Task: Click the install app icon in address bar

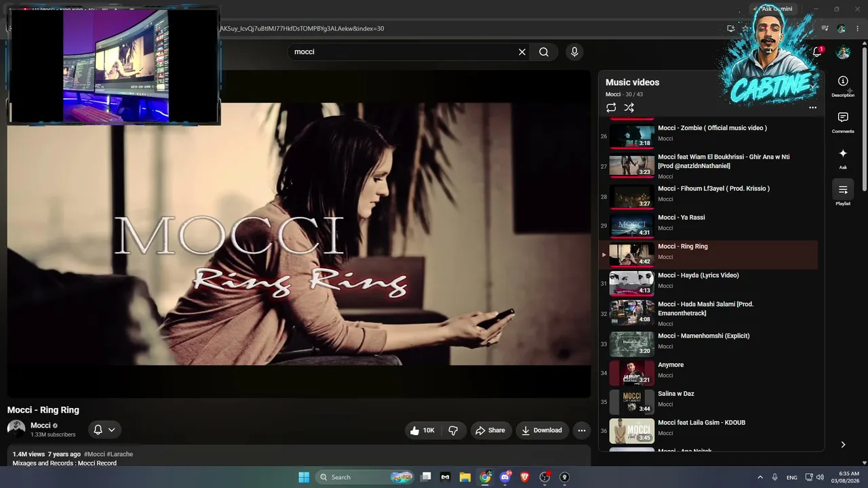Action: point(730,28)
